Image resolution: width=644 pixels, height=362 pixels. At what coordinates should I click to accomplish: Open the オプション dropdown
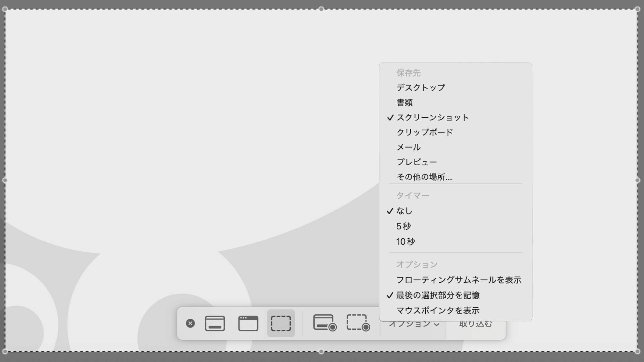[x=413, y=323]
